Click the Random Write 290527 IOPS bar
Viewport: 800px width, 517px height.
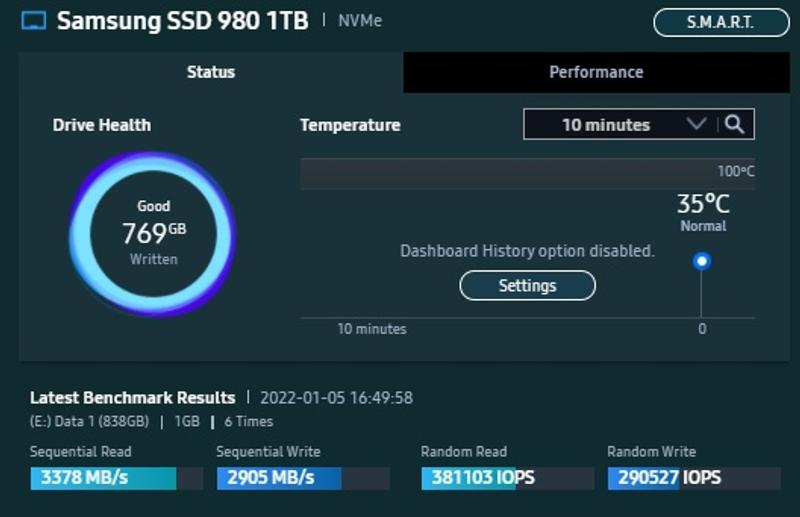(x=694, y=478)
